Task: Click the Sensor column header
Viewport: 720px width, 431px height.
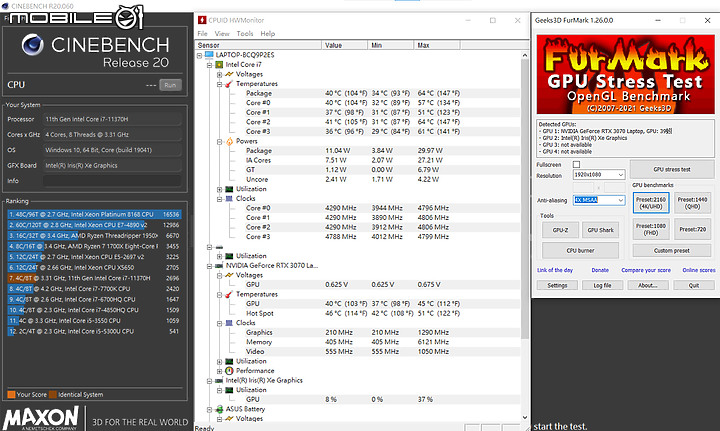Action: [x=259, y=45]
